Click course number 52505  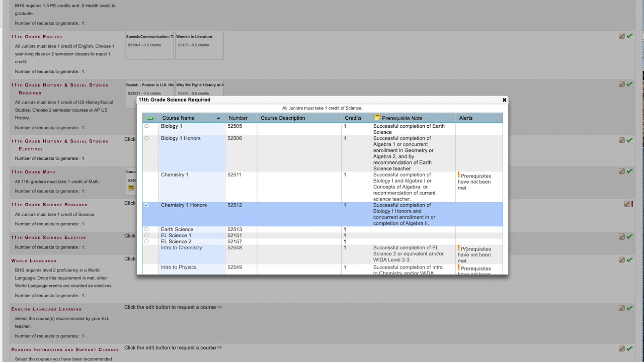pyautogui.click(x=234, y=126)
